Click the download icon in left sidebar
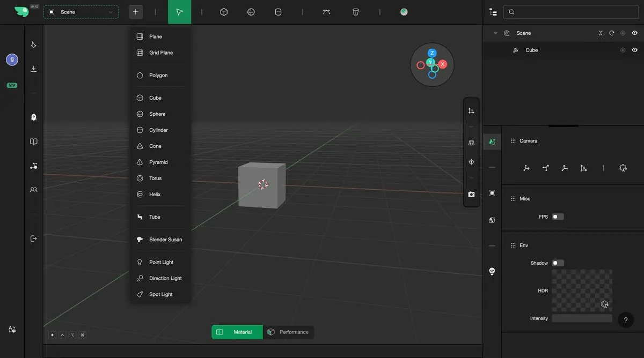 click(34, 69)
